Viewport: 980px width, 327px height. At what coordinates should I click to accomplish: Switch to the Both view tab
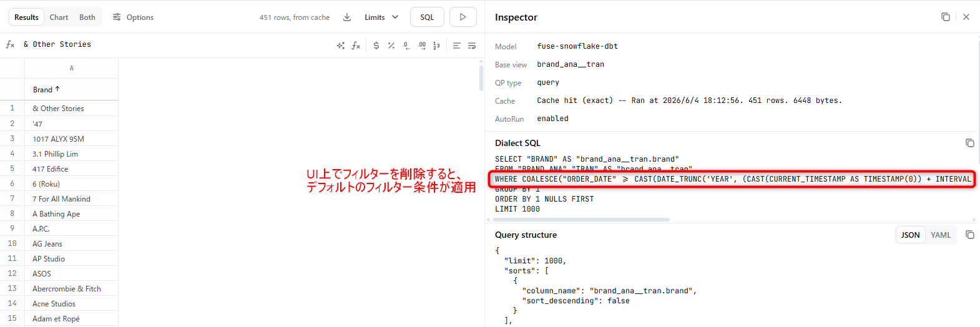pos(87,17)
